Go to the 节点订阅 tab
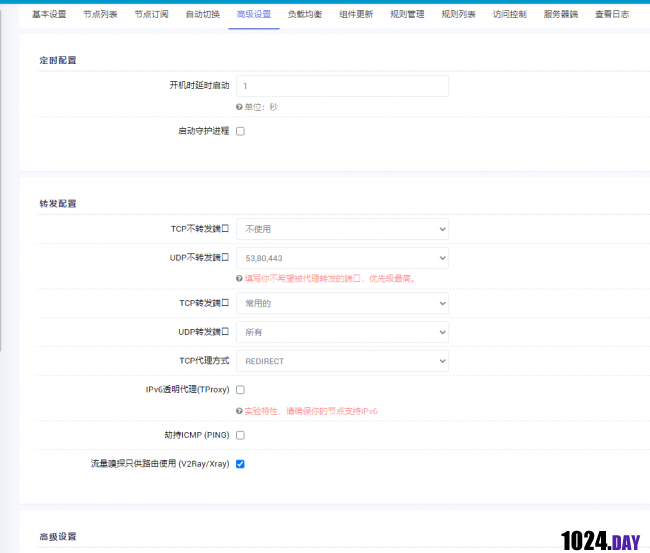Screen dimensions: 650x553 click(x=151, y=15)
